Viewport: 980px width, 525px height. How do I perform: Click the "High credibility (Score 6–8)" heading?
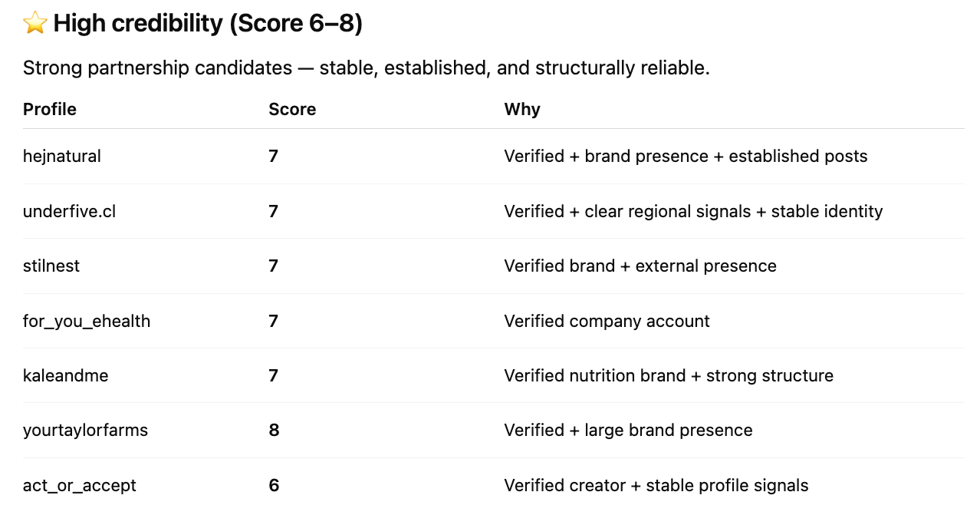point(208,24)
